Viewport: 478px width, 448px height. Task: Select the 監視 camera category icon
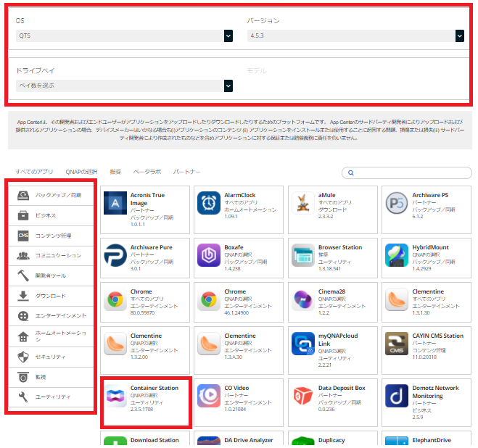coord(23,377)
